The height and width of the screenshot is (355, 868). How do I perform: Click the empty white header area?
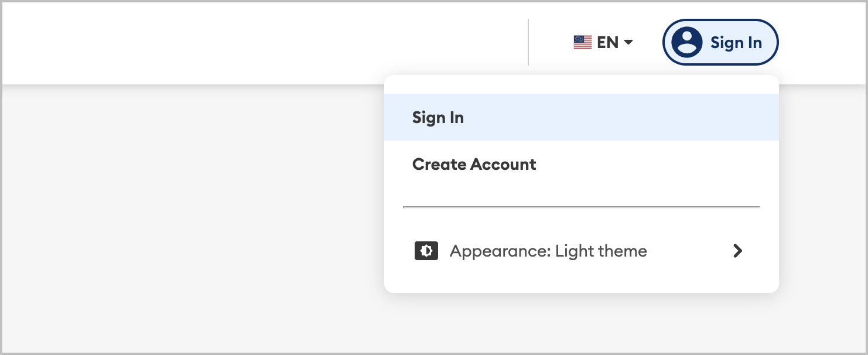pyautogui.click(x=264, y=42)
